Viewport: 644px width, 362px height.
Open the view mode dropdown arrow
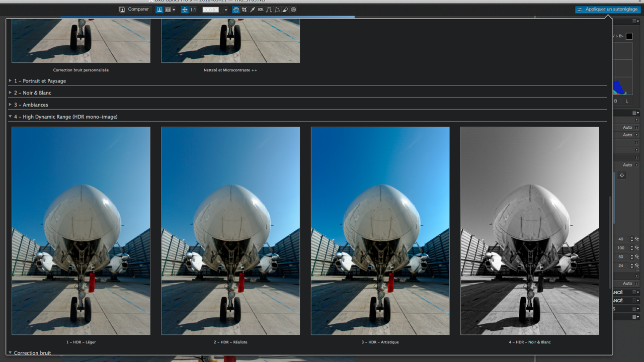pyautogui.click(x=174, y=10)
